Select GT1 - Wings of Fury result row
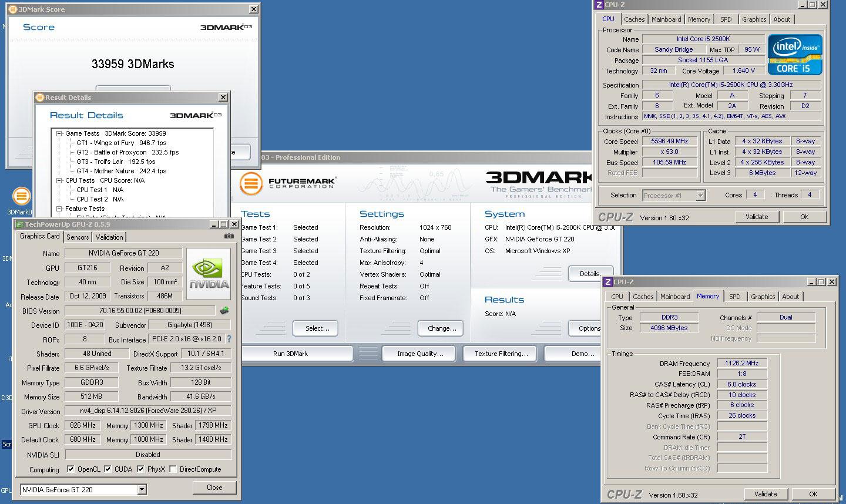Viewport: 846px width, 504px height. [x=121, y=143]
